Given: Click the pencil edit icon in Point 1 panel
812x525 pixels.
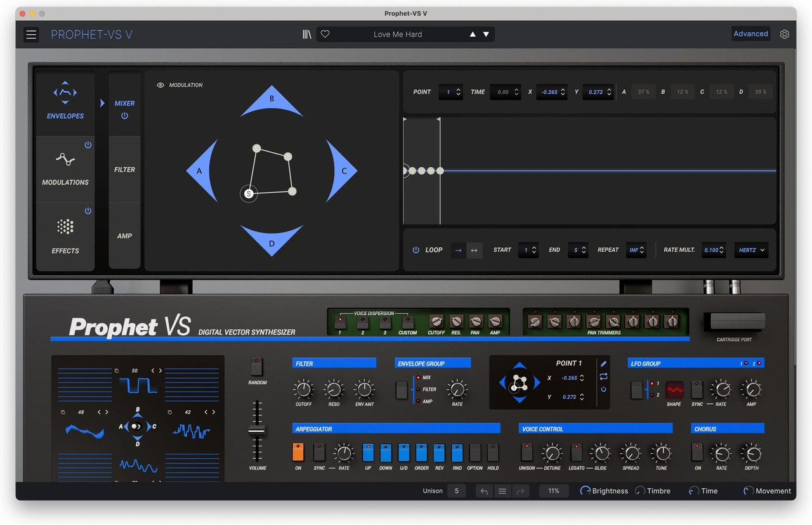Looking at the screenshot, I should click(x=603, y=364).
